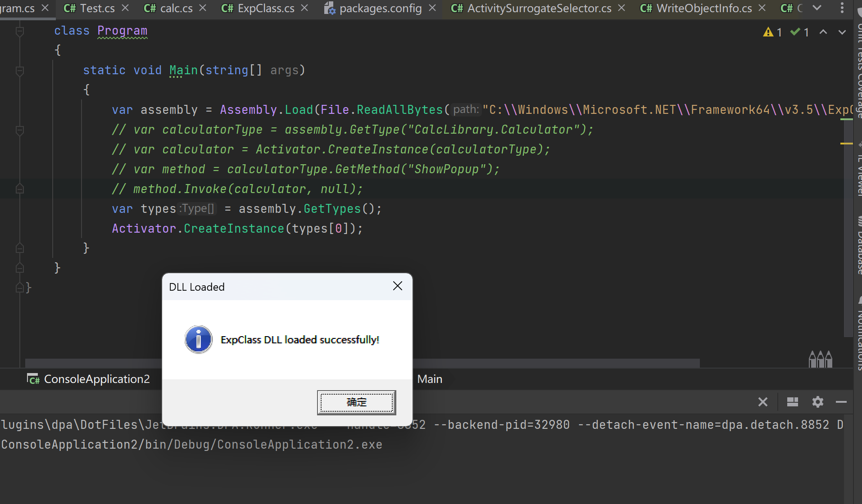Open the console settings gear menu
This screenshot has width=862, height=504.
[818, 402]
